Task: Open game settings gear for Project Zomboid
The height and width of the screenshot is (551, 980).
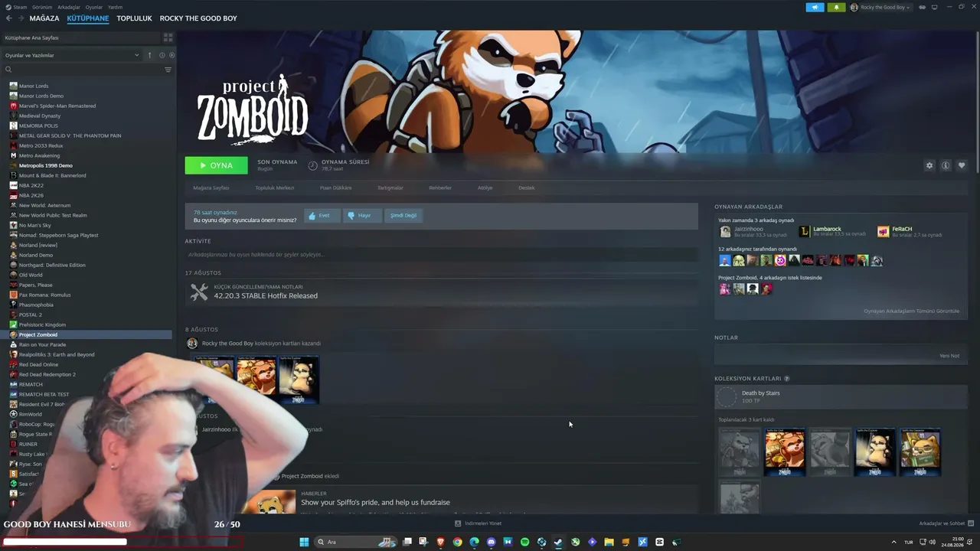Action: [929, 165]
